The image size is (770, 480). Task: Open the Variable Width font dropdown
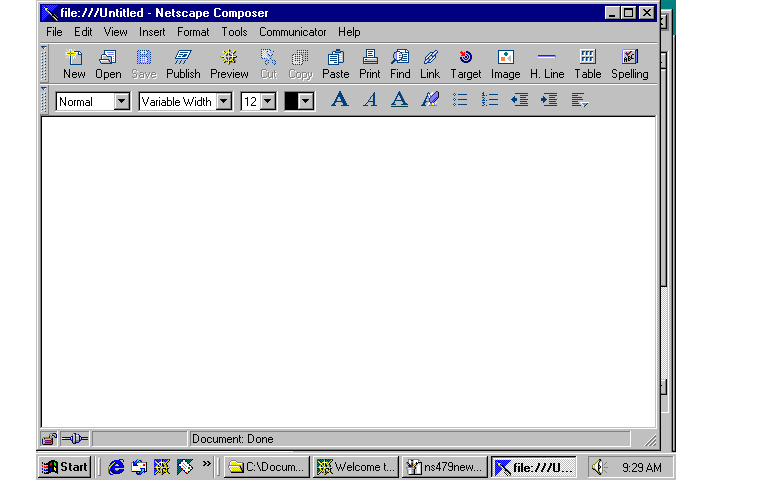point(224,102)
